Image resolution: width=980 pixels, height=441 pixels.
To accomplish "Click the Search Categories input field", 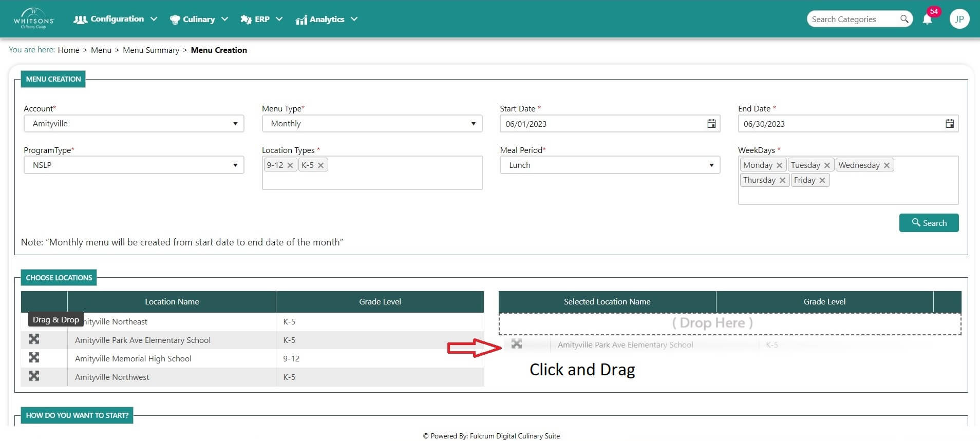I will (x=853, y=19).
